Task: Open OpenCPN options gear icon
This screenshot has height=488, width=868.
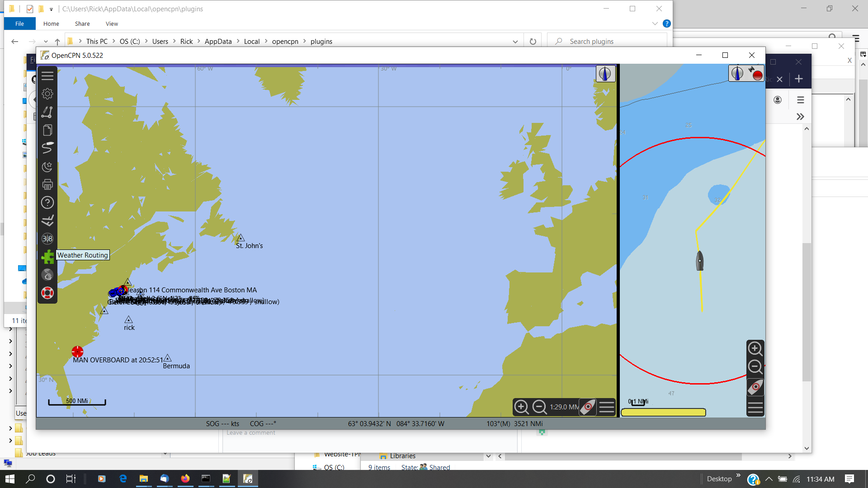Action: coord(47,94)
